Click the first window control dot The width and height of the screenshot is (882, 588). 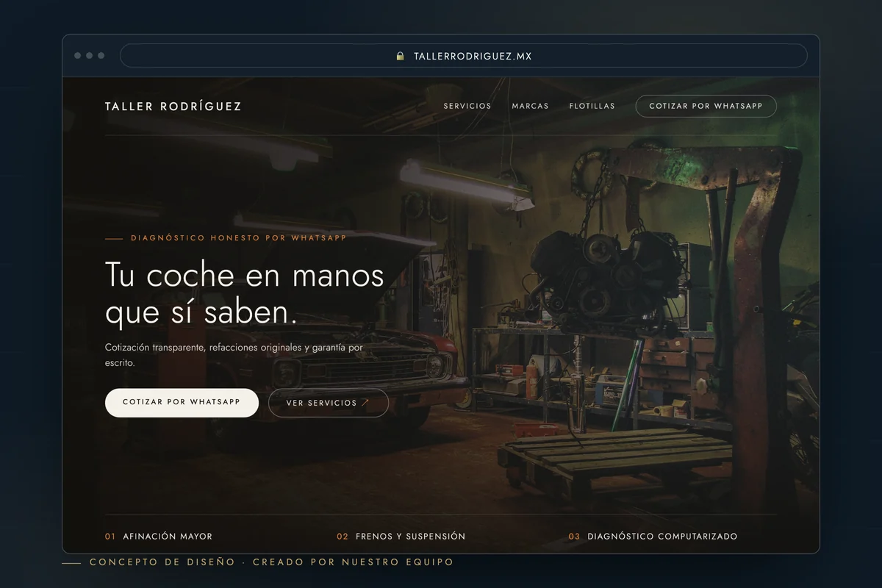tap(78, 56)
